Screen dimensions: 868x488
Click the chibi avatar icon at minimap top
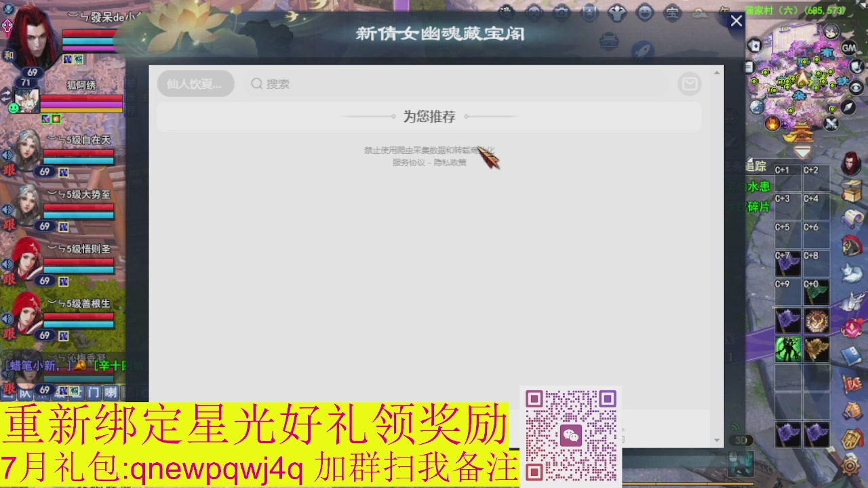point(831,31)
